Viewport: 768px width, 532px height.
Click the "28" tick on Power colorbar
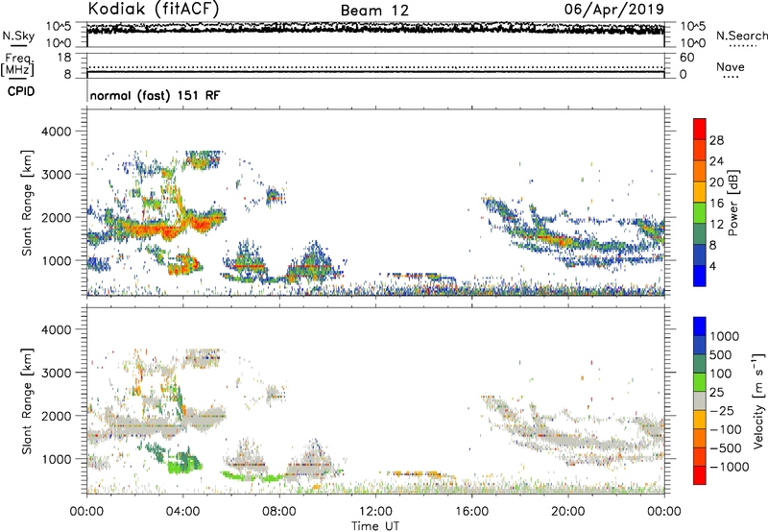pyautogui.click(x=716, y=140)
